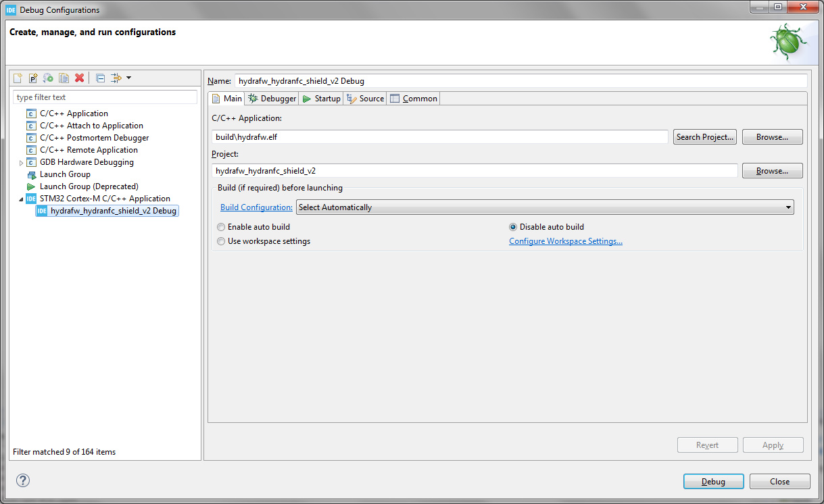Click the New prototype icon

click(x=32, y=78)
